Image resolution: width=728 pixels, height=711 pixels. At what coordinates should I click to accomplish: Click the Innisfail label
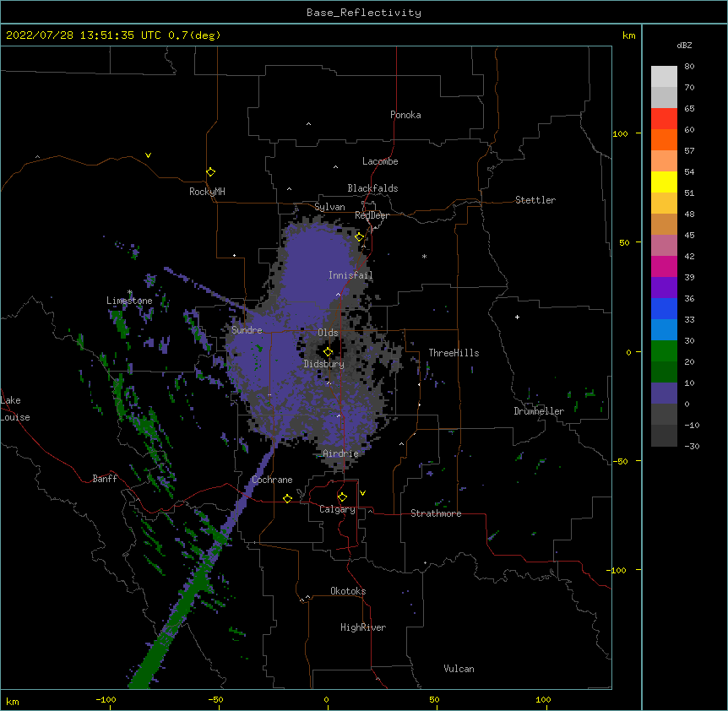(350, 275)
